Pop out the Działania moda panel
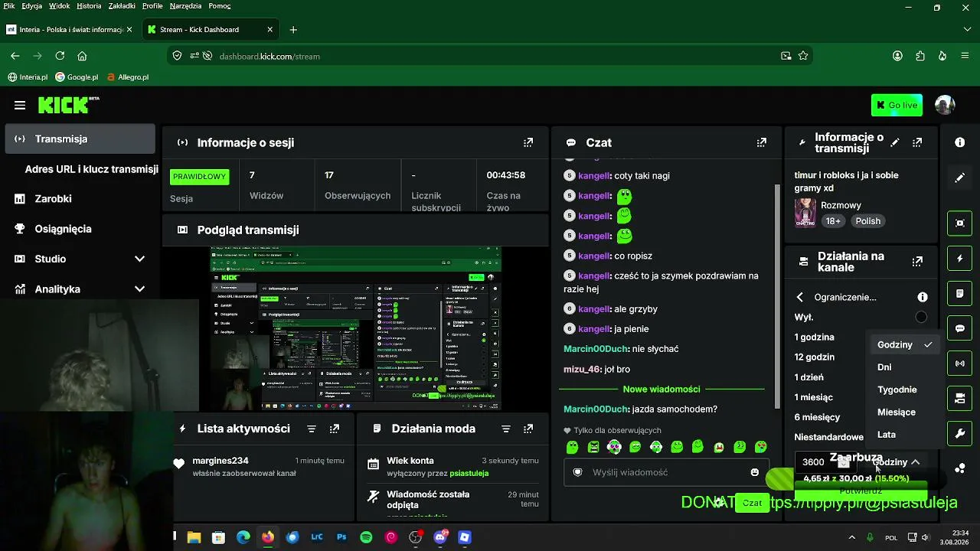Viewport: 980px width, 551px height. coord(528,429)
